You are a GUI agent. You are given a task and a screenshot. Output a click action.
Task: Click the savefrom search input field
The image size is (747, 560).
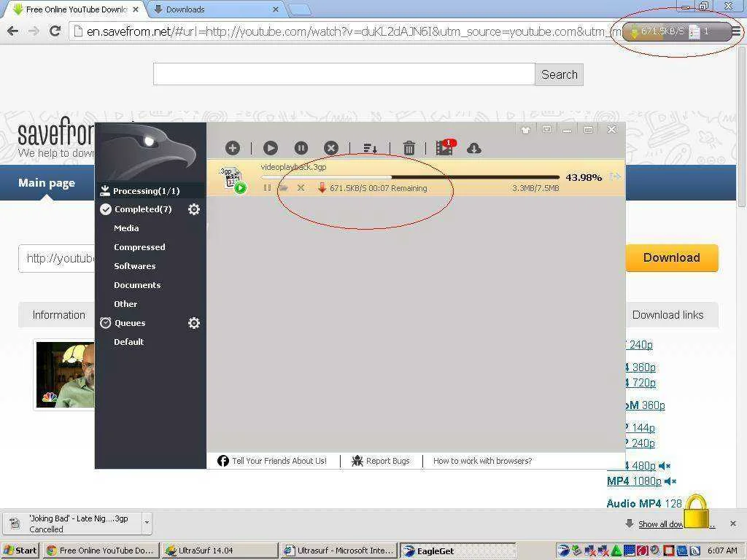(x=344, y=74)
